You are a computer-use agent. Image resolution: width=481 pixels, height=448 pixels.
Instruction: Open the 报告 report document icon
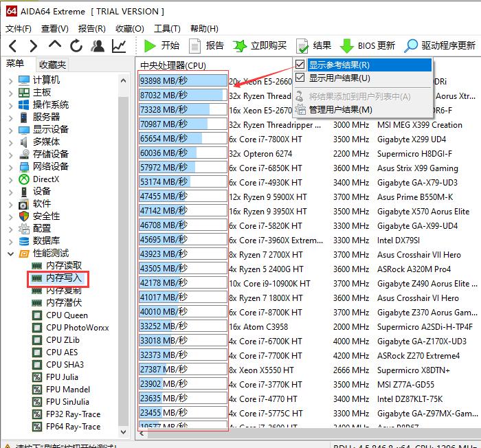195,45
